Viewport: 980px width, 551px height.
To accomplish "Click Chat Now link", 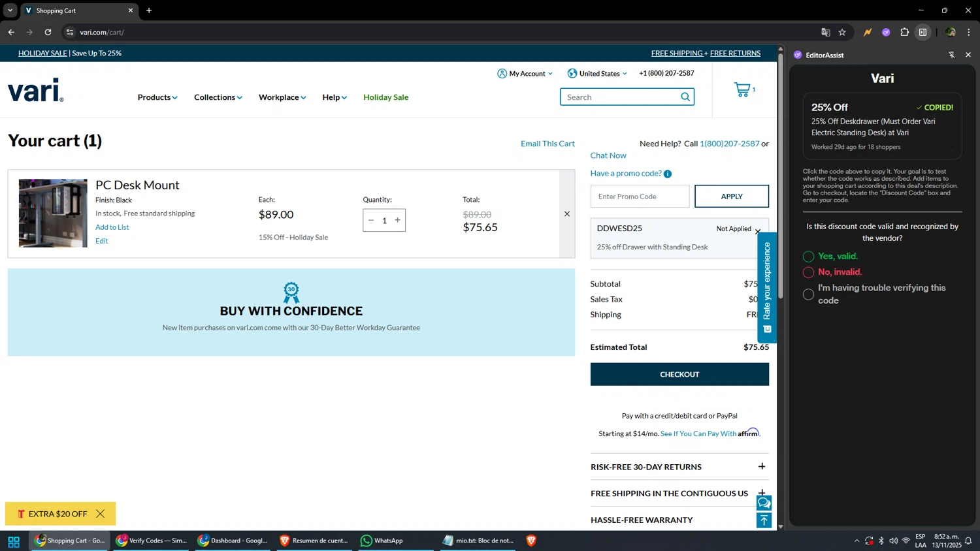I will [x=608, y=155].
